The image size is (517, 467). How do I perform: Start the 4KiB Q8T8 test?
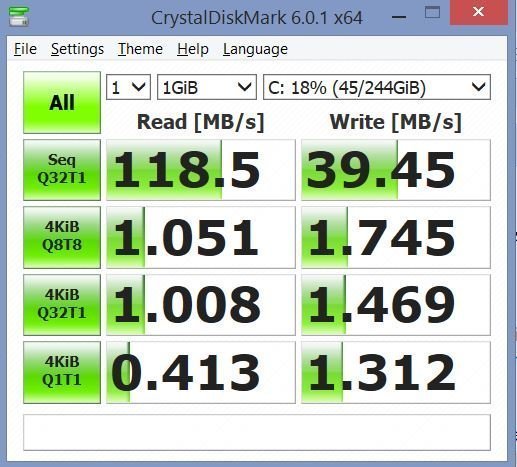click(62, 237)
